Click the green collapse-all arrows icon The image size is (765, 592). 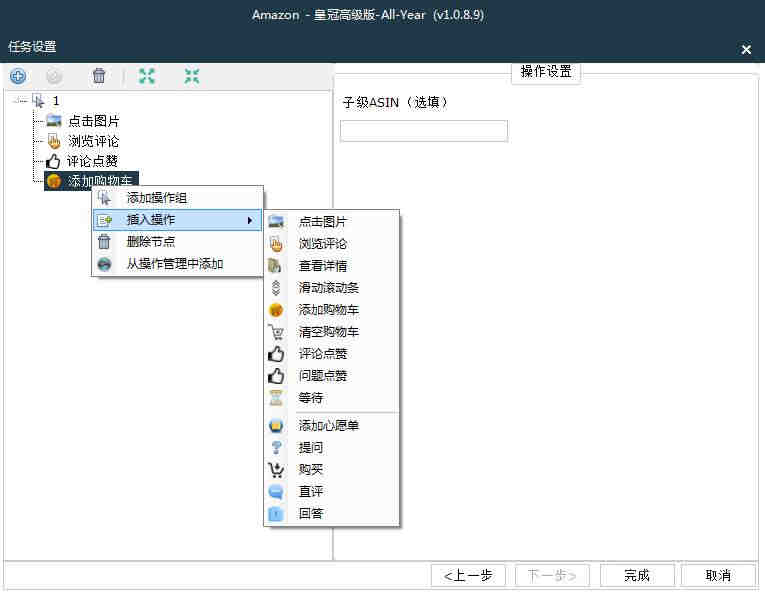pyautogui.click(x=192, y=76)
